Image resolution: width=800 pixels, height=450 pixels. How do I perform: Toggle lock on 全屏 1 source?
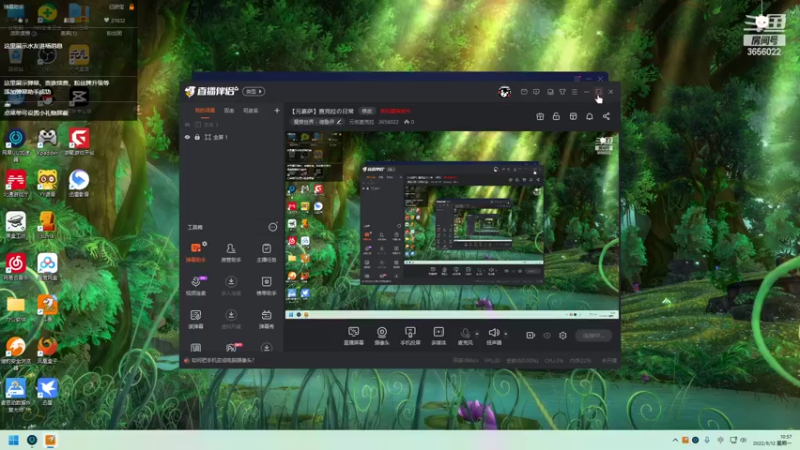[197, 137]
